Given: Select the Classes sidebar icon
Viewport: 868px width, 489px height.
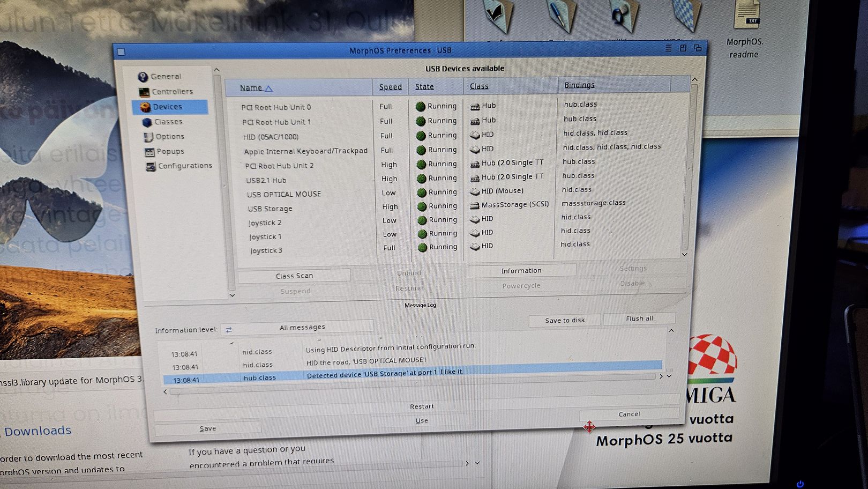Looking at the screenshot, I should [x=147, y=122].
